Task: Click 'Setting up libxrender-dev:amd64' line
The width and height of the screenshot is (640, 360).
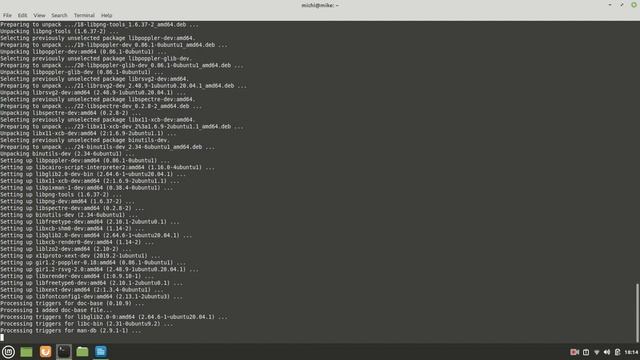Action: pyautogui.click(x=77, y=276)
